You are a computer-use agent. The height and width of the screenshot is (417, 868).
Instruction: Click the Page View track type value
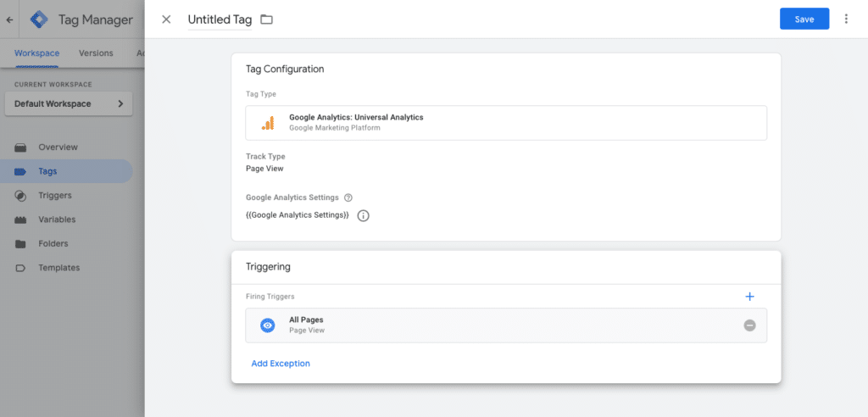click(264, 169)
